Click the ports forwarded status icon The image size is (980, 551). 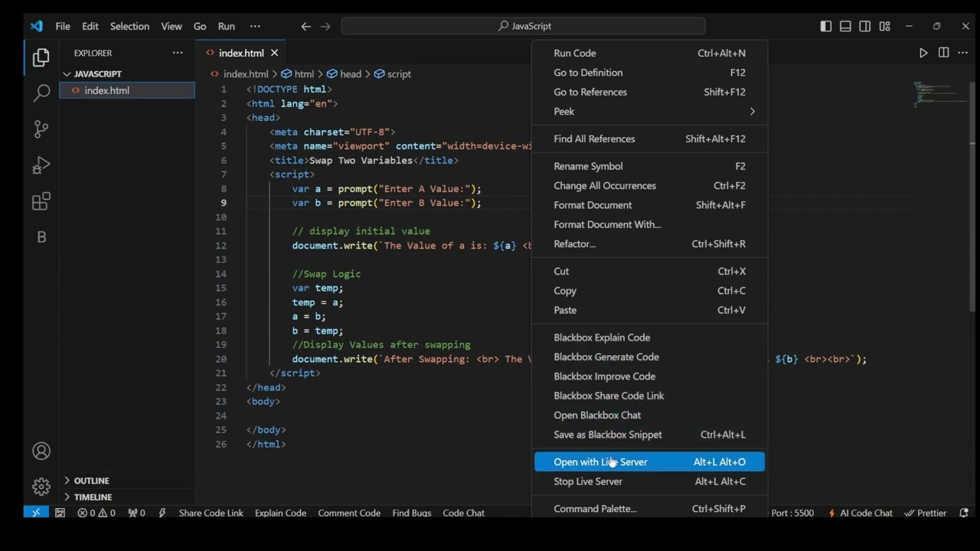click(136, 513)
